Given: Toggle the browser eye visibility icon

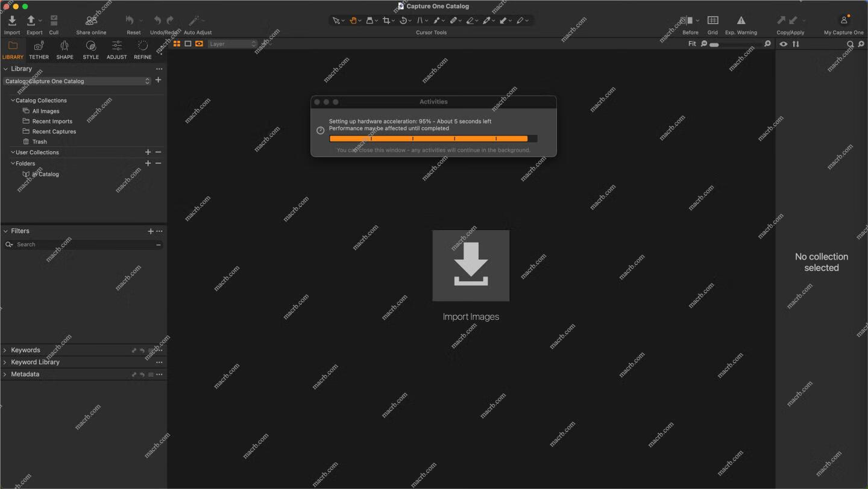Looking at the screenshot, I should click(784, 44).
